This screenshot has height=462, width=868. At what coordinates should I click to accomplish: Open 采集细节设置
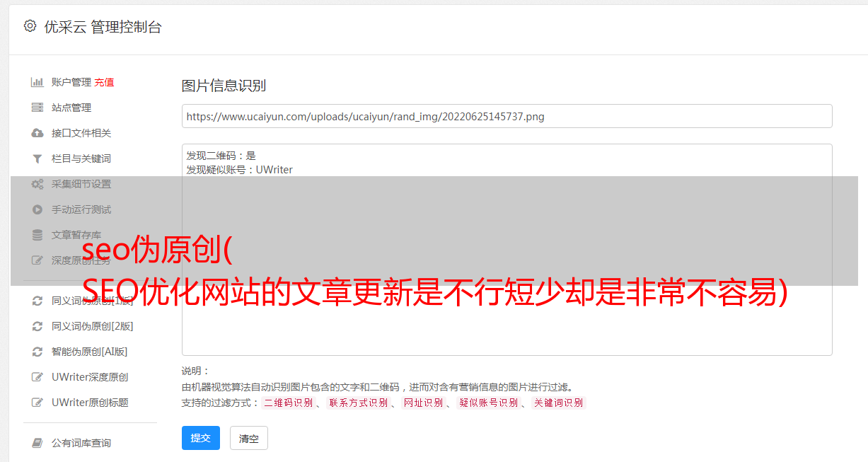tap(81, 184)
